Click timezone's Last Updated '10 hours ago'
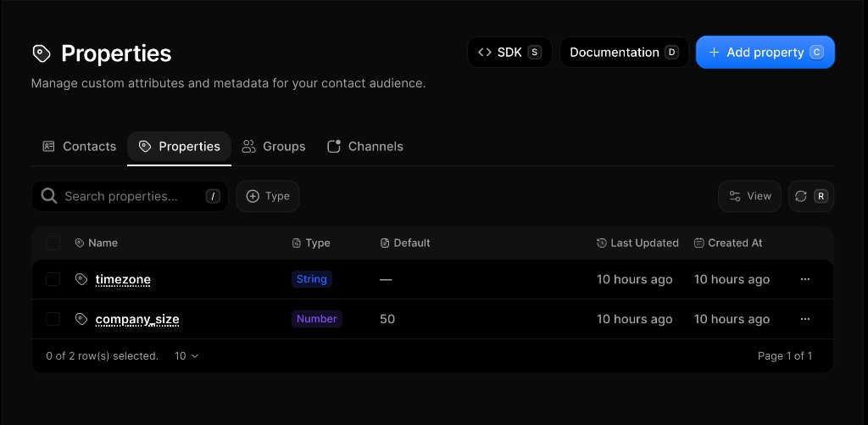 click(x=634, y=279)
